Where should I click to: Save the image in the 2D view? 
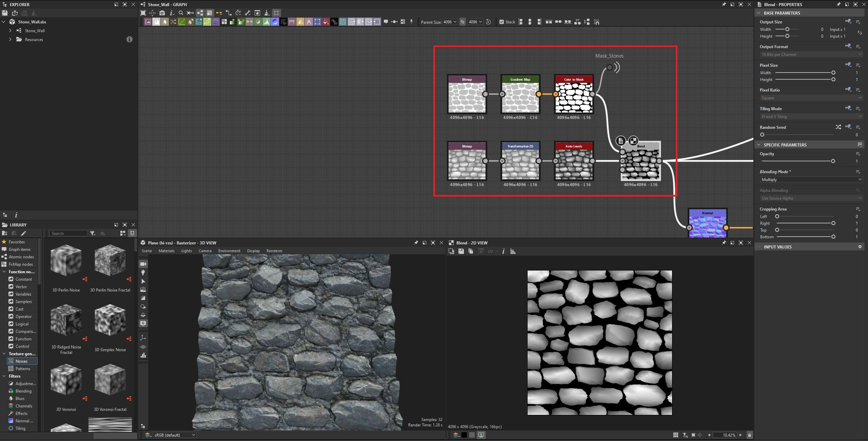[461, 251]
